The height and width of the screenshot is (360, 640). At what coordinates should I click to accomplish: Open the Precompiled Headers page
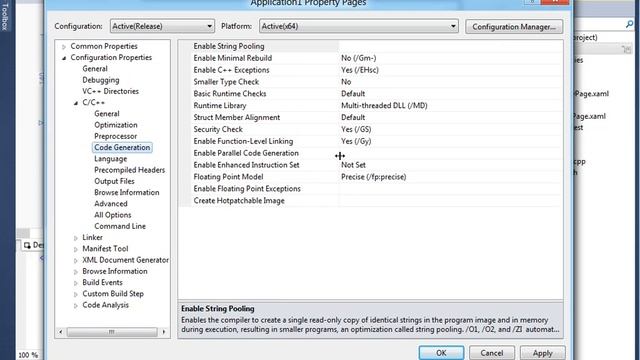[129, 170]
